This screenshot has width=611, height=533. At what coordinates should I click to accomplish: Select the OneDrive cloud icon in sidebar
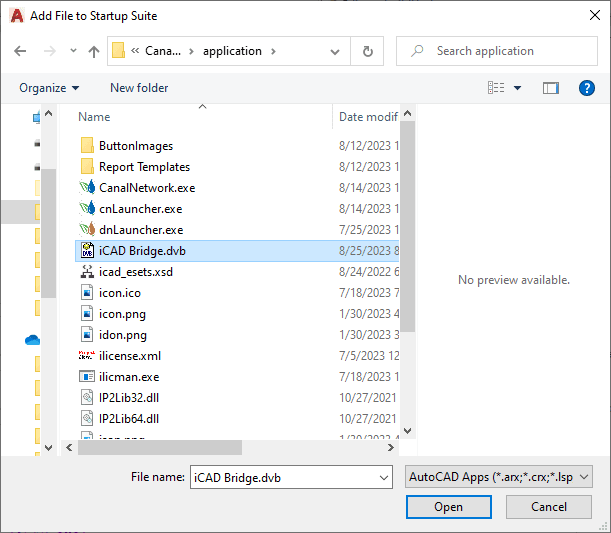[32, 340]
